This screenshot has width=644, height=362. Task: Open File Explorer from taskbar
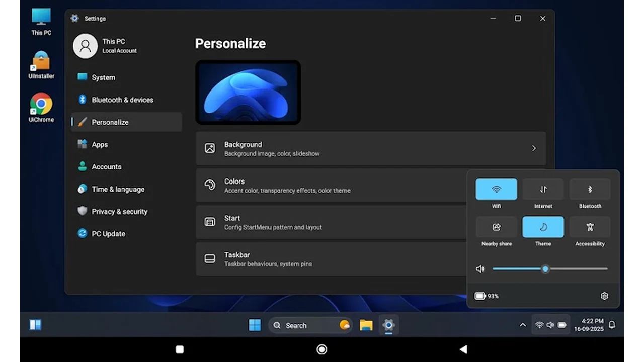[x=366, y=325]
